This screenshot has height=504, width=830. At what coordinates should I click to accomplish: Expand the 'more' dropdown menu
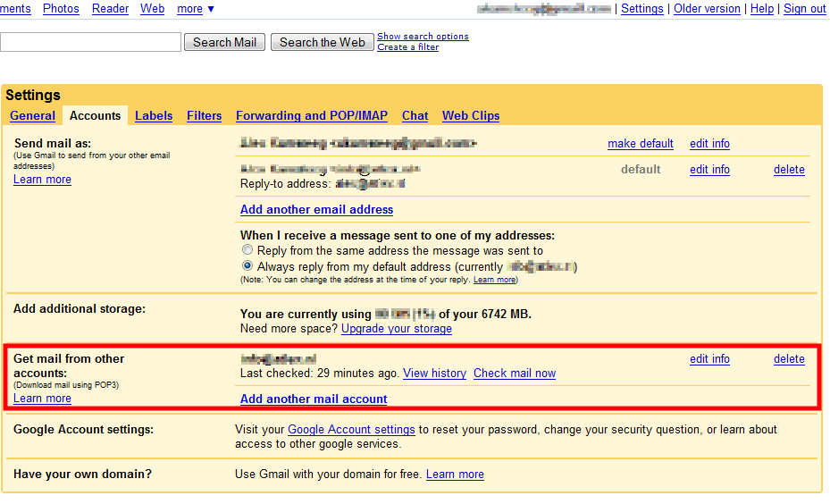(196, 8)
